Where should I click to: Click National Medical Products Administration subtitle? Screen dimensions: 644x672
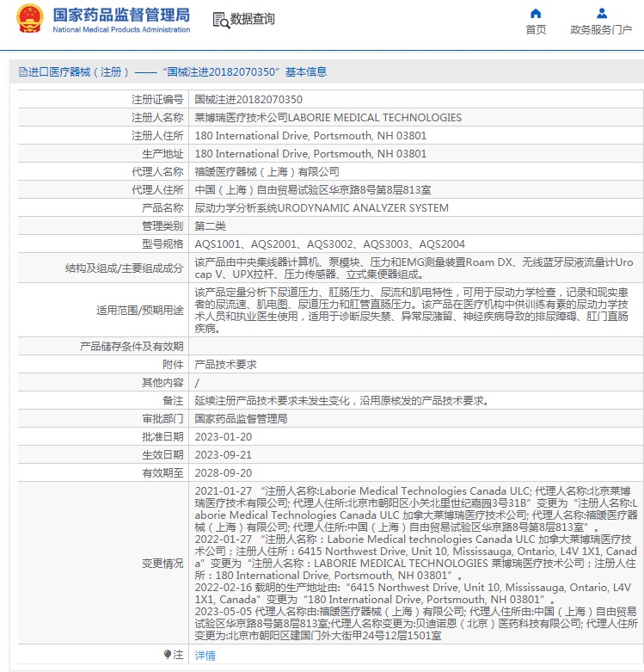(x=121, y=29)
